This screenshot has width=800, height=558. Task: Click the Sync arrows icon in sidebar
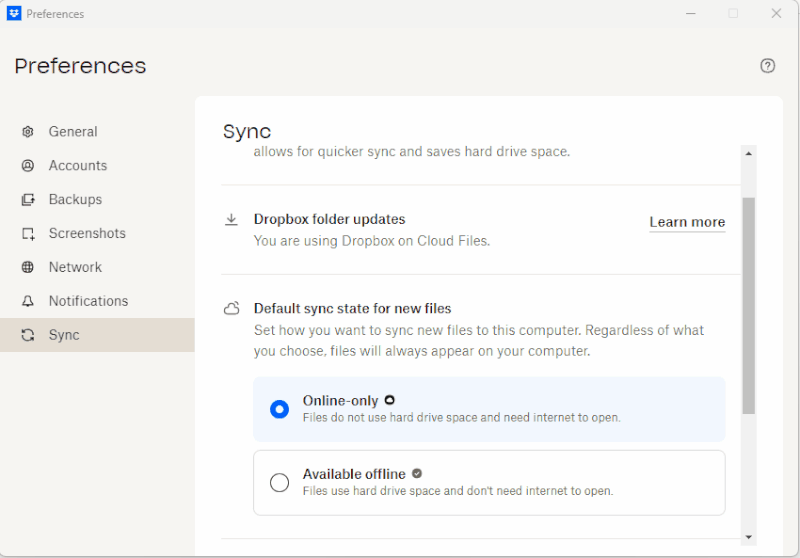click(28, 336)
